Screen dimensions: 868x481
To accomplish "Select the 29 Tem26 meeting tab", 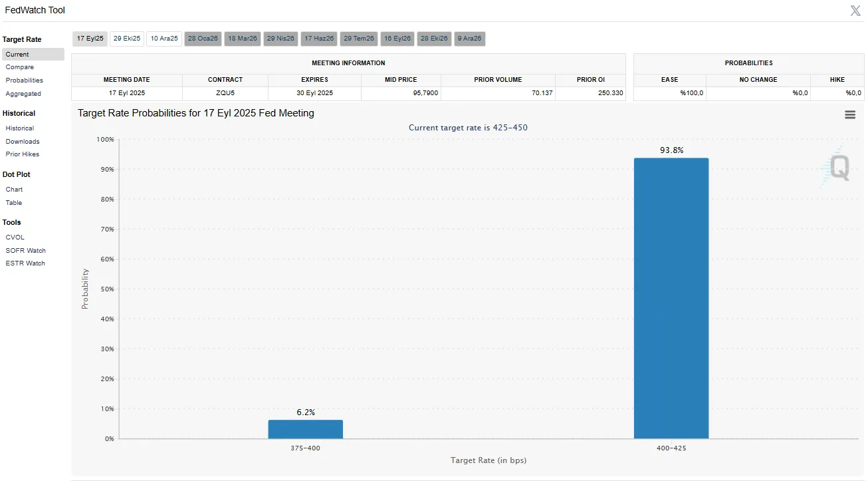I will click(x=359, y=39).
